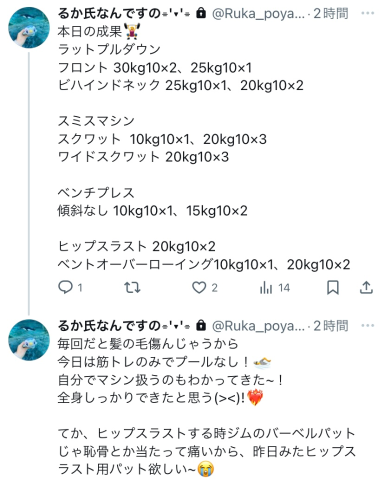Open second tweet's profile avatar
Screen dimensions: 384x480
(x=29, y=340)
